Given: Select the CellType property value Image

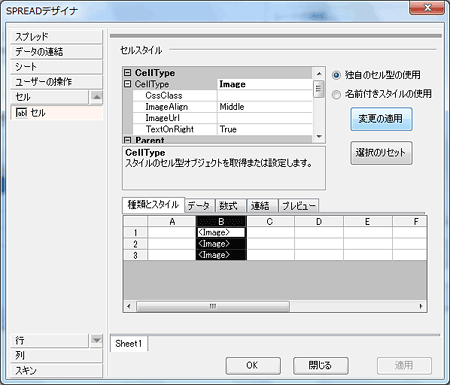Looking at the screenshot, I should 265,84.
